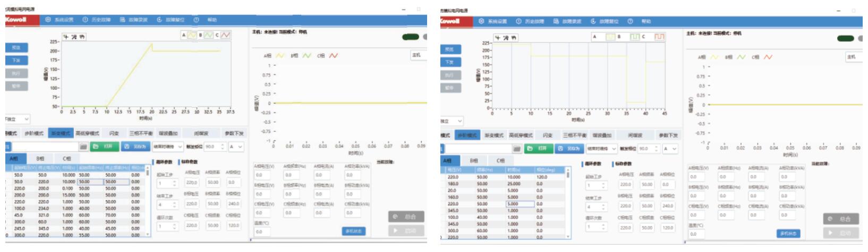The height and width of the screenshot is (252, 868).
Task: Select legend B green swatch on right chart
Action: [x=635, y=37]
